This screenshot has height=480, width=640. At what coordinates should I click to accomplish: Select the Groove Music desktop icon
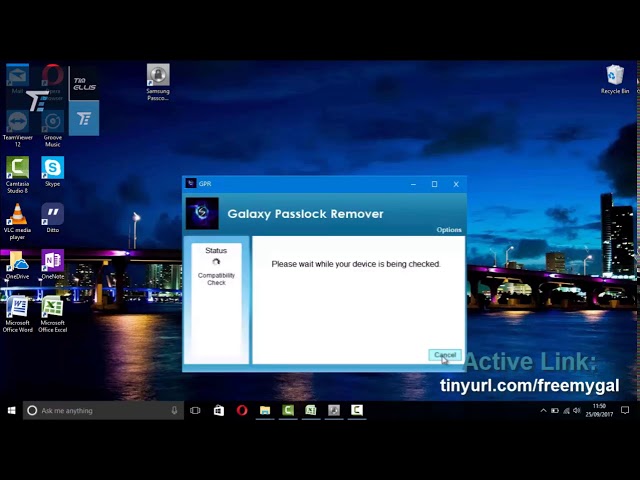click(x=53, y=129)
